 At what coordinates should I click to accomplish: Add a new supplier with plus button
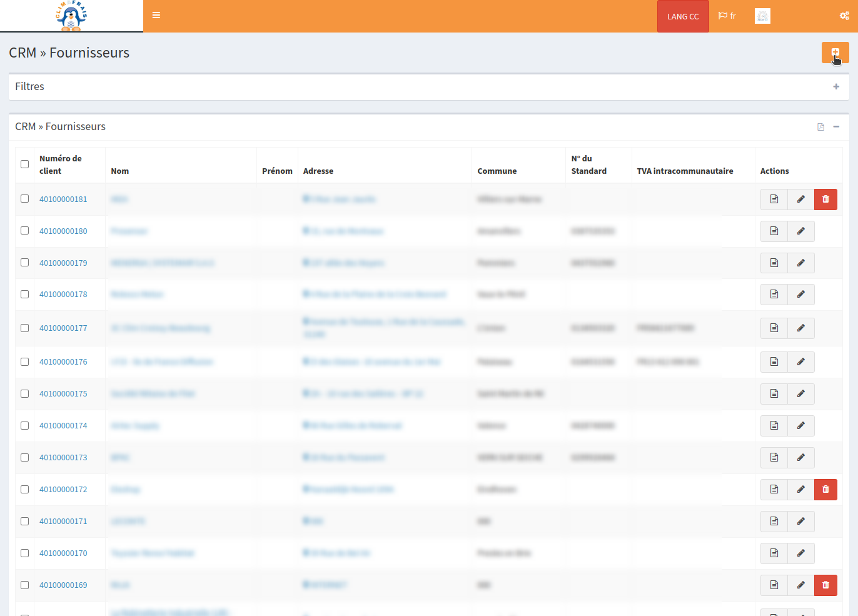click(835, 53)
